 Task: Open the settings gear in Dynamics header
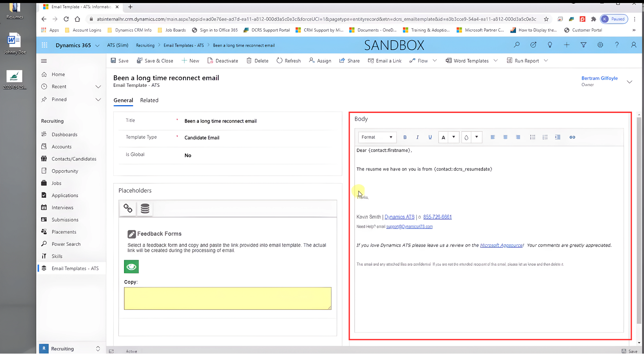click(600, 45)
